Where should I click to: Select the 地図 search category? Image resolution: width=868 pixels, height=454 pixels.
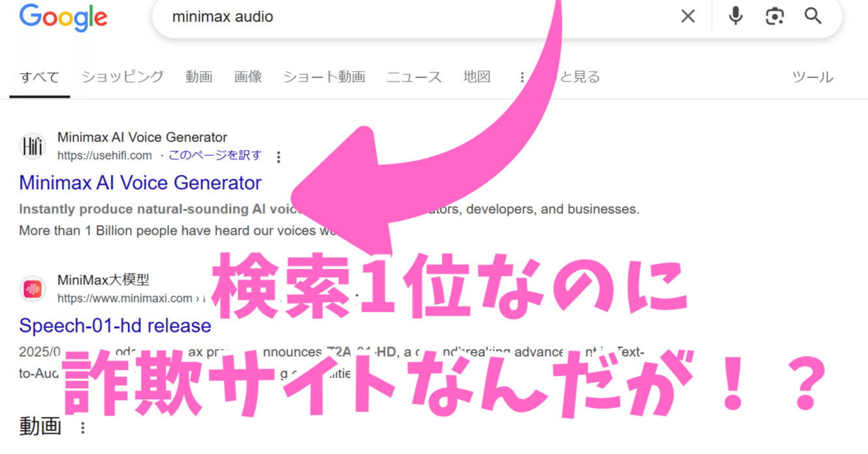[x=476, y=76]
